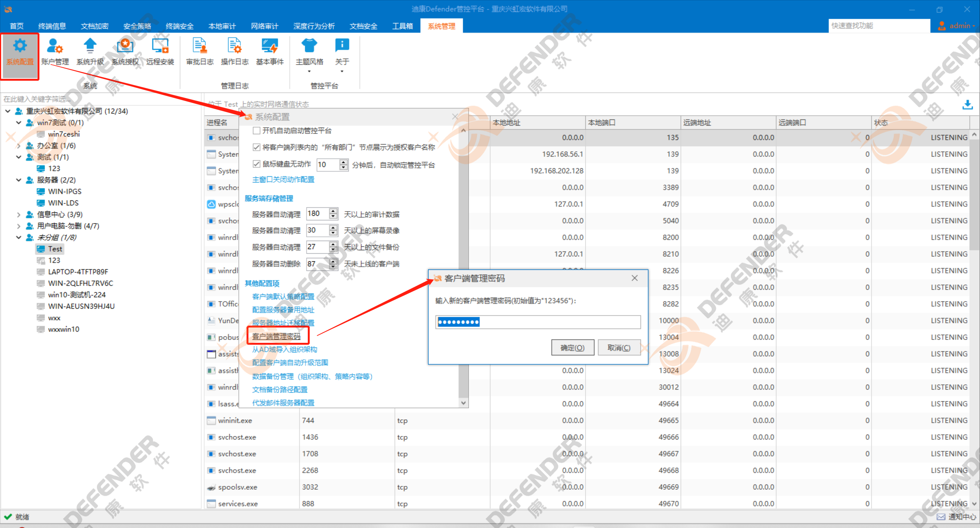The image size is (980, 528).
Task: Open 审批日志 approval log icon
Action: click(200, 46)
